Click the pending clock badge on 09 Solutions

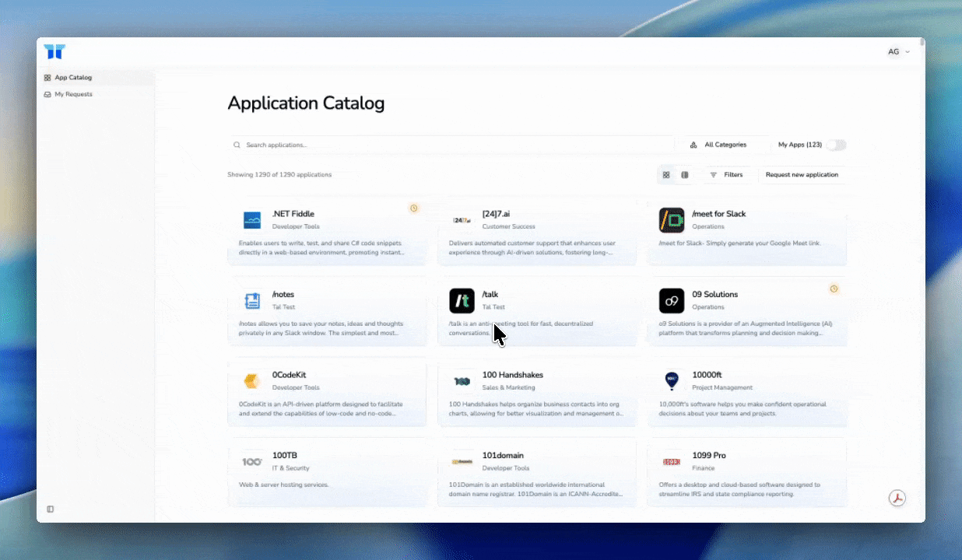(834, 289)
